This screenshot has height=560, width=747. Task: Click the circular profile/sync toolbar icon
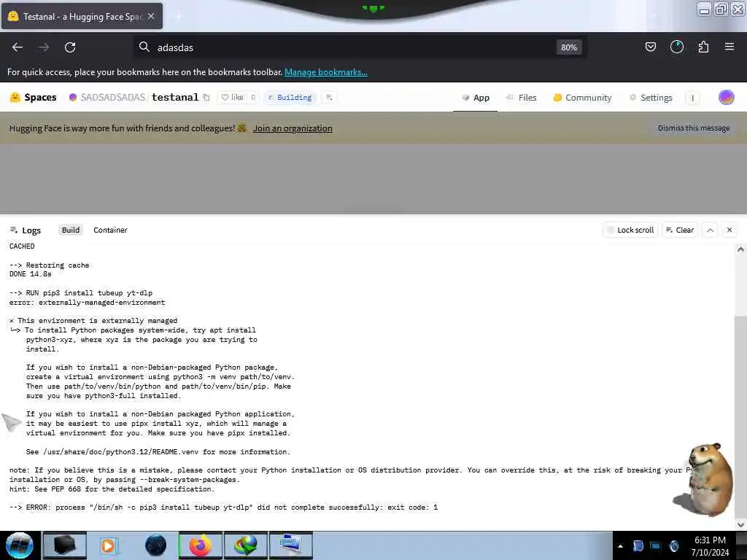[x=677, y=47]
